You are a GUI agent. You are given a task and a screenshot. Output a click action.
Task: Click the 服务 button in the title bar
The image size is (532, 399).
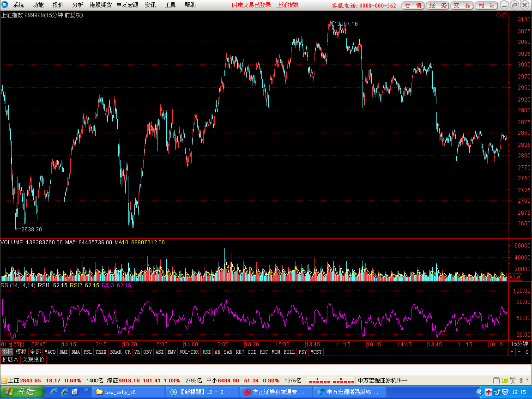438,6
